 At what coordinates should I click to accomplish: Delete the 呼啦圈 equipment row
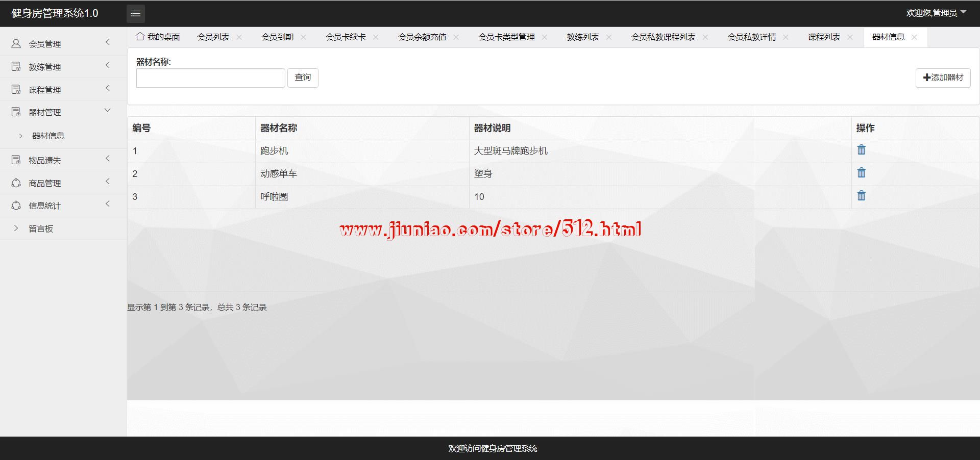(862, 196)
